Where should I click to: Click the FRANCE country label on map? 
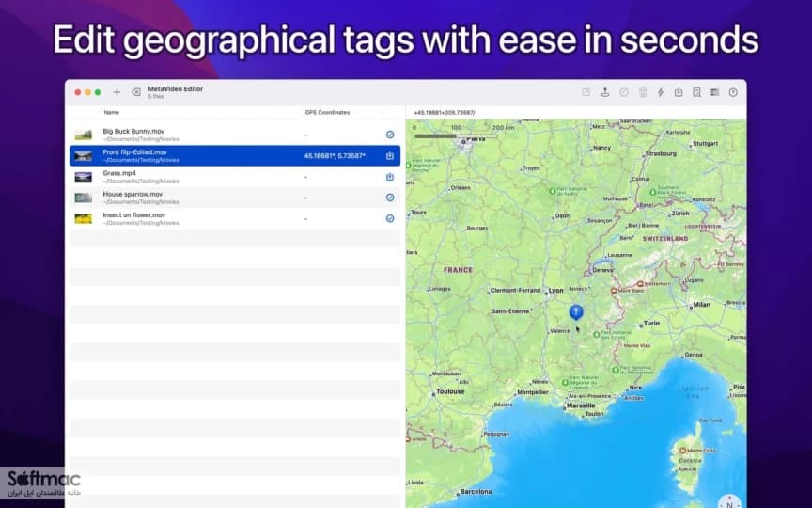pos(459,270)
